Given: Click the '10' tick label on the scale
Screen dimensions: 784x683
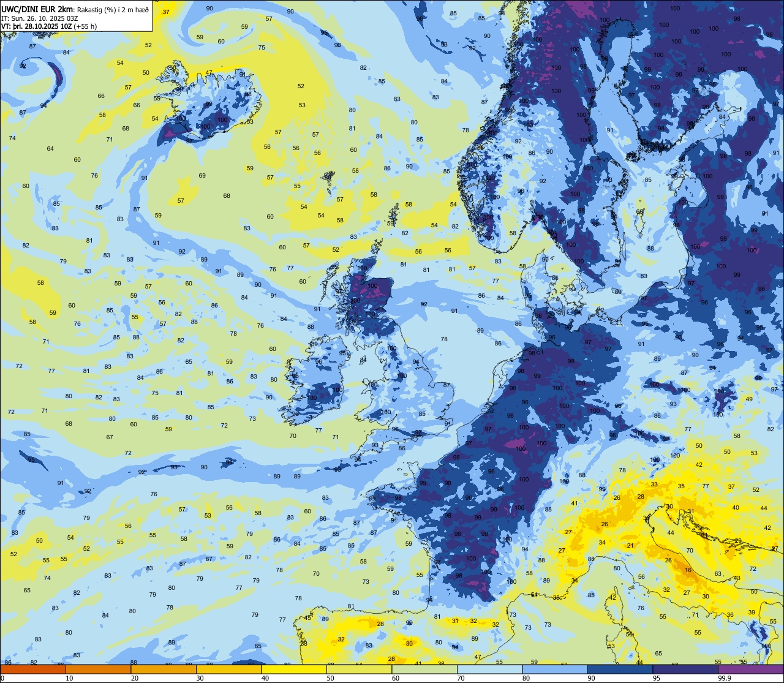Looking at the screenshot, I should tap(69, 678).
